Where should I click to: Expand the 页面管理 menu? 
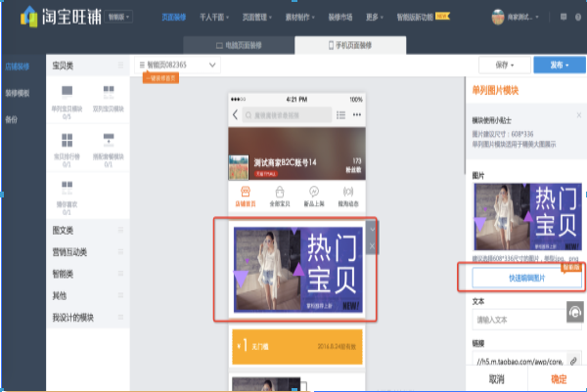[256, 18]
